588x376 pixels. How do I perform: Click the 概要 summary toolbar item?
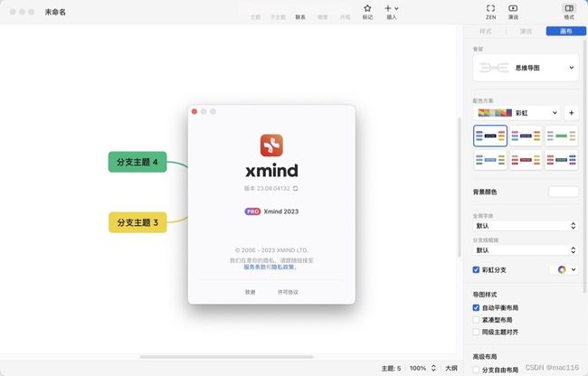pyautogui.click(x=323, y=17)
